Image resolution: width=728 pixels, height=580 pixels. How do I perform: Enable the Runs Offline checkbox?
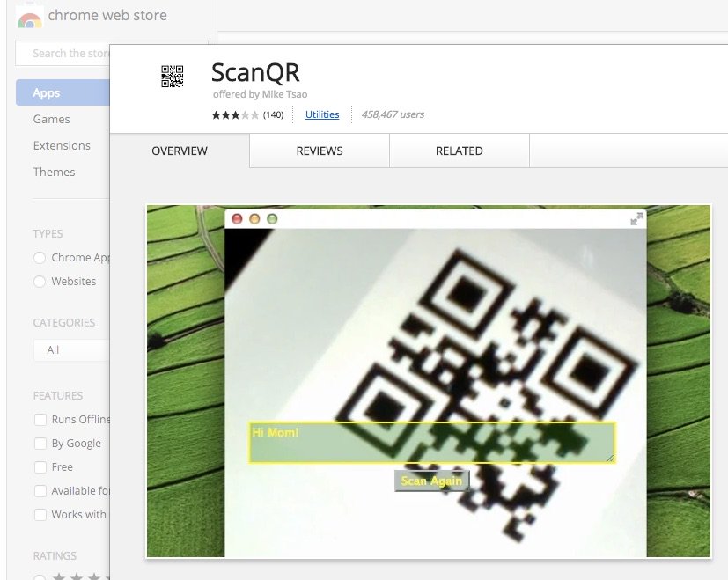(40, 420)
